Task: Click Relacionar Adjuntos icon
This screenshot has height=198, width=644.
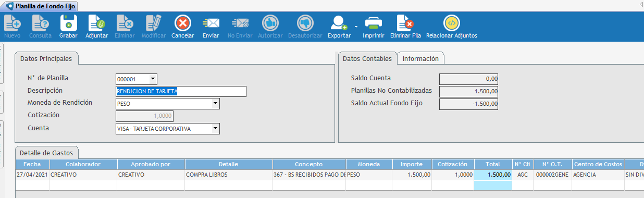Action: point(451,23)
